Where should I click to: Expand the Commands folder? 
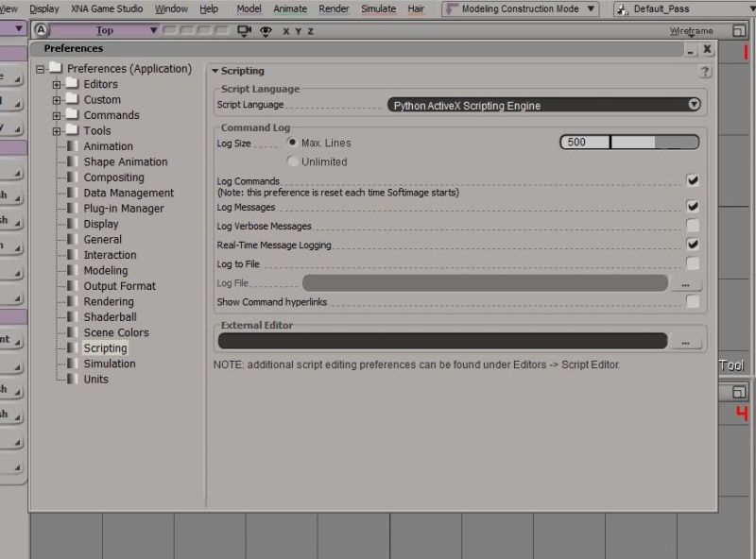(57, 115)
